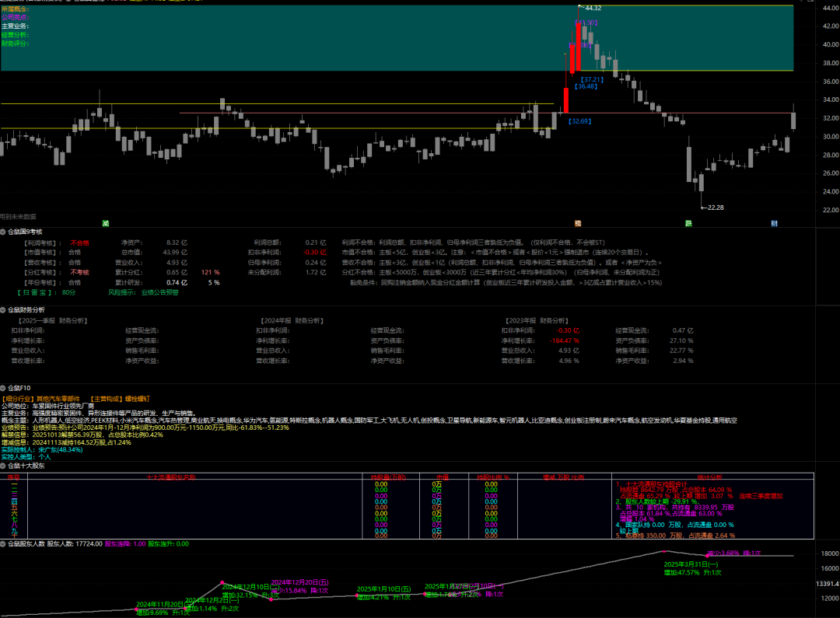
Task: Click the 用到未来数据 notice text
Action: (18, 217)
